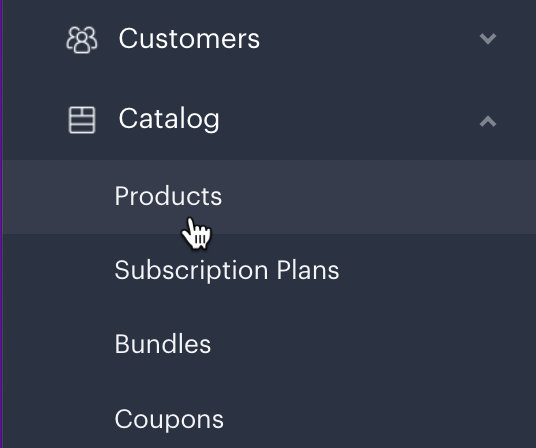Image resolution: width=536 pixels, height=448 pixels.
Task: Choose Bundles under Catalog
Action: point(163,344)
